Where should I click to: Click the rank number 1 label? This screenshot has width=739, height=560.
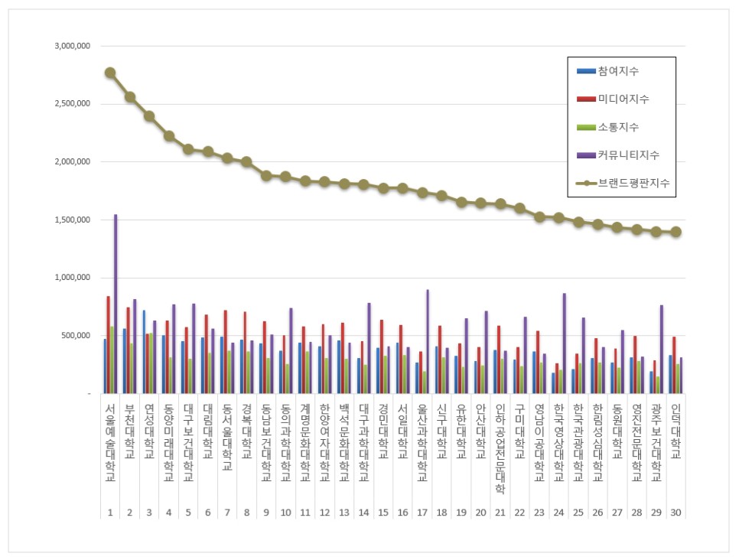[110, 513]
